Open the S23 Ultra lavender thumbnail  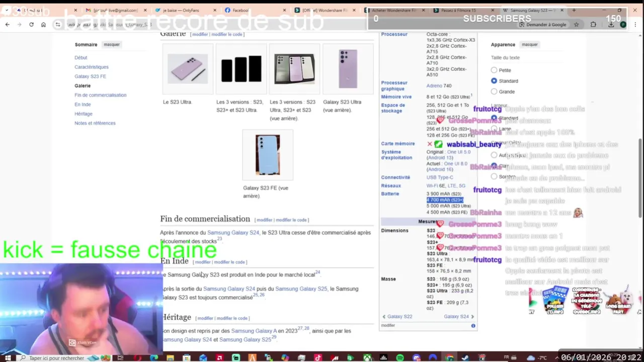[x=188, y=68]
